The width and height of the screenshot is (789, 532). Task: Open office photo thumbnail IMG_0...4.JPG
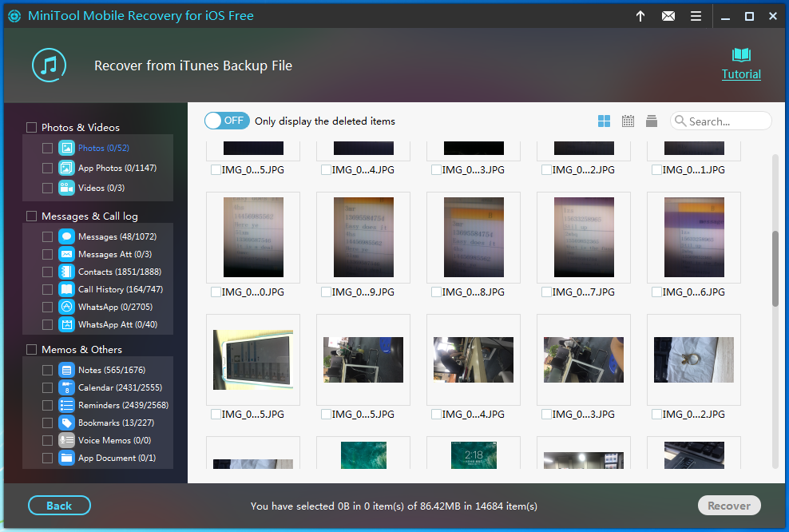click(474, 359)
